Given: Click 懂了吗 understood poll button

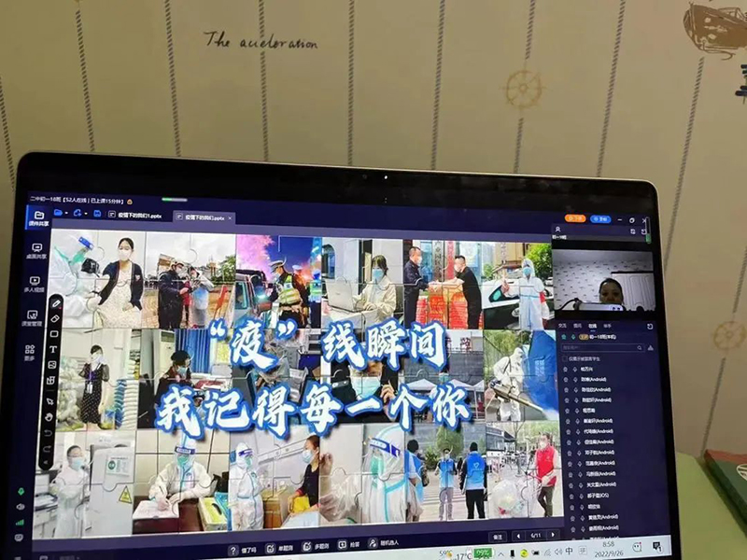Looking at the screenshot, I should (243, 550).
